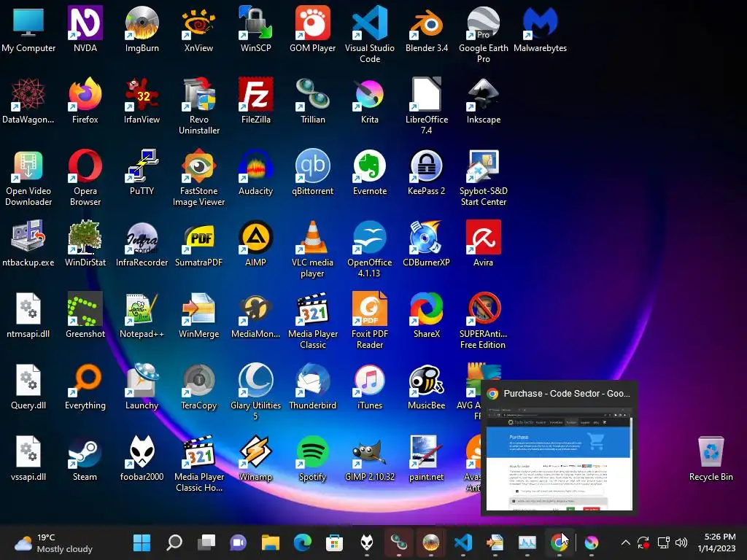Launch ImgBurn from the desktop
The height and width of the screenshot is (560, 747).
142,29
